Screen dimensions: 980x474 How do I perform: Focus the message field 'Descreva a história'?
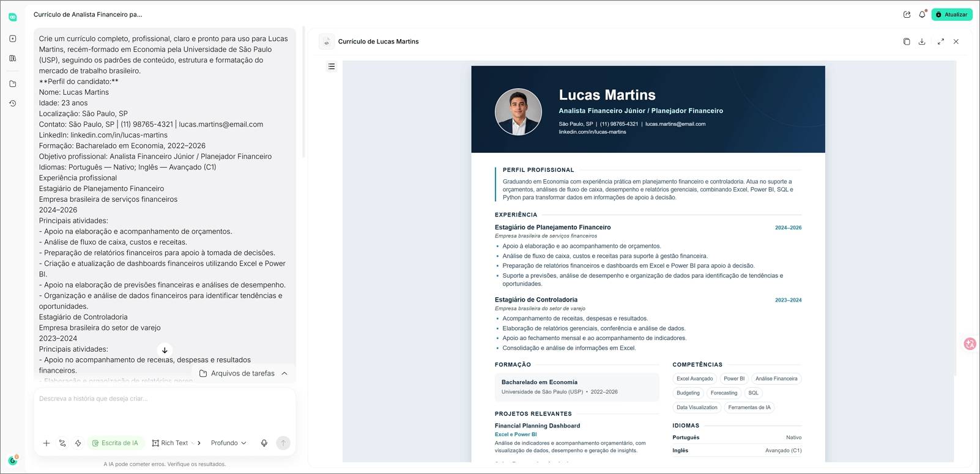[x=165, y=410]
